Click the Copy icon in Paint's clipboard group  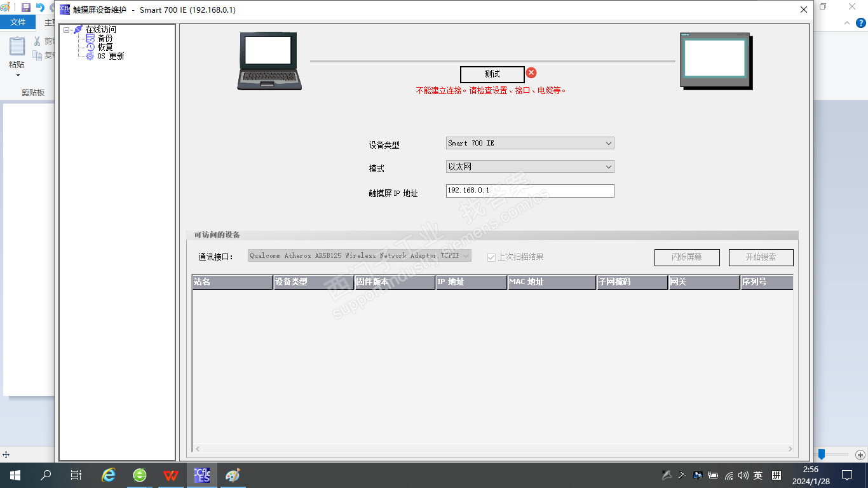tap(37, 55)
